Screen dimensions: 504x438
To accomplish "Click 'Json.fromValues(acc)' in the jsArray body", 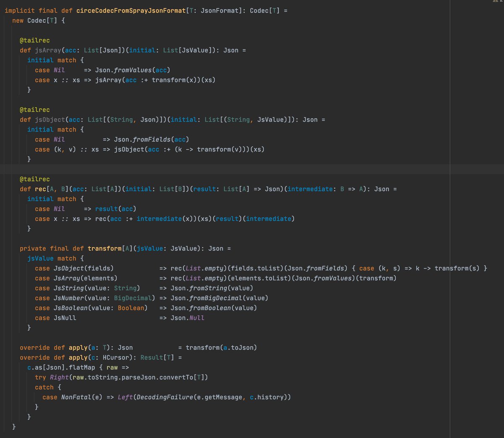I will point(133,70).
